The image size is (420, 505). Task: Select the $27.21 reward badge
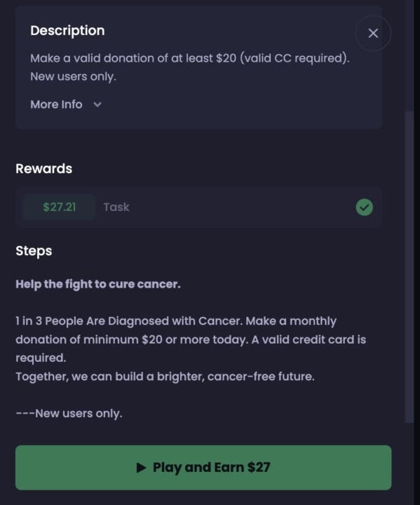pyautogui.click(x=60, y=207)
